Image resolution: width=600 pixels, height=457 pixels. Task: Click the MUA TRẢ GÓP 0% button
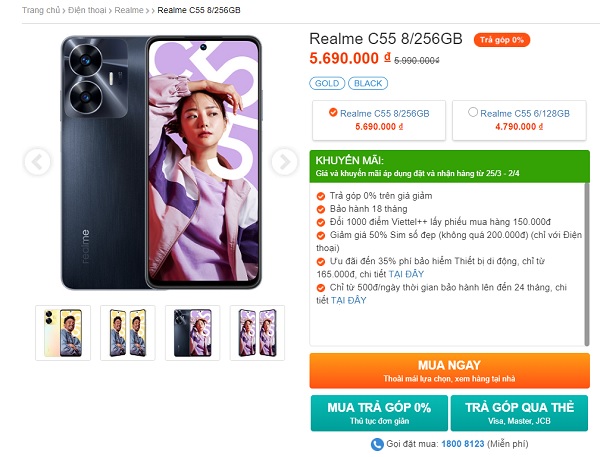(x=378, y=413)
